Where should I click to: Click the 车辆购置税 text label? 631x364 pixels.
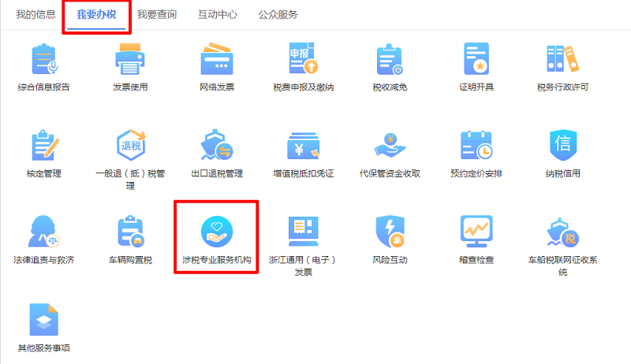(x=130, y=260)
